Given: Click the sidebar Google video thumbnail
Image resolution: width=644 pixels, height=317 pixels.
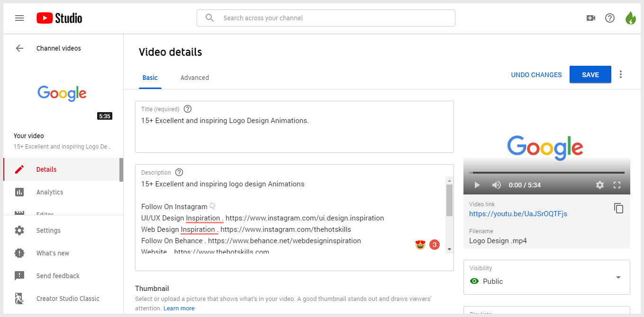Looking at the screenshot, I should click(x=62, y=93).
